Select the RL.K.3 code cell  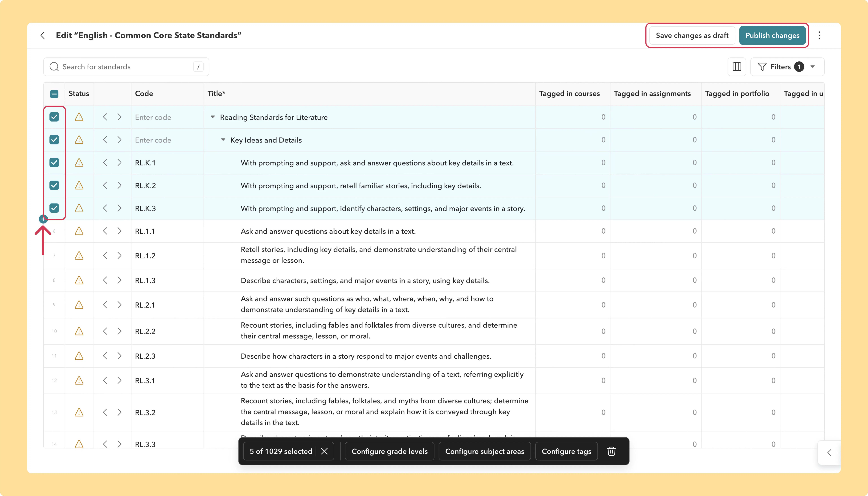167,208
